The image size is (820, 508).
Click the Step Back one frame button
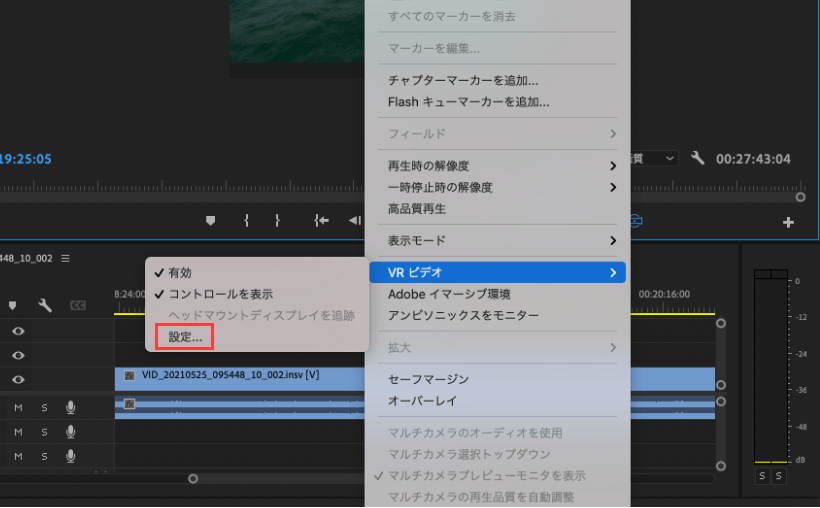click(355, 221)
